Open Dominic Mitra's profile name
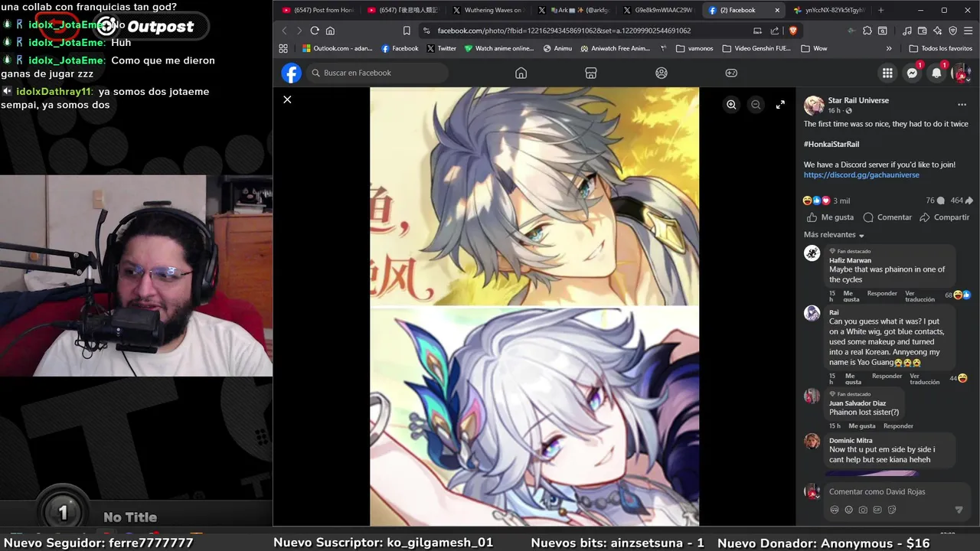The image size is (980, 551). coord(851,440)
